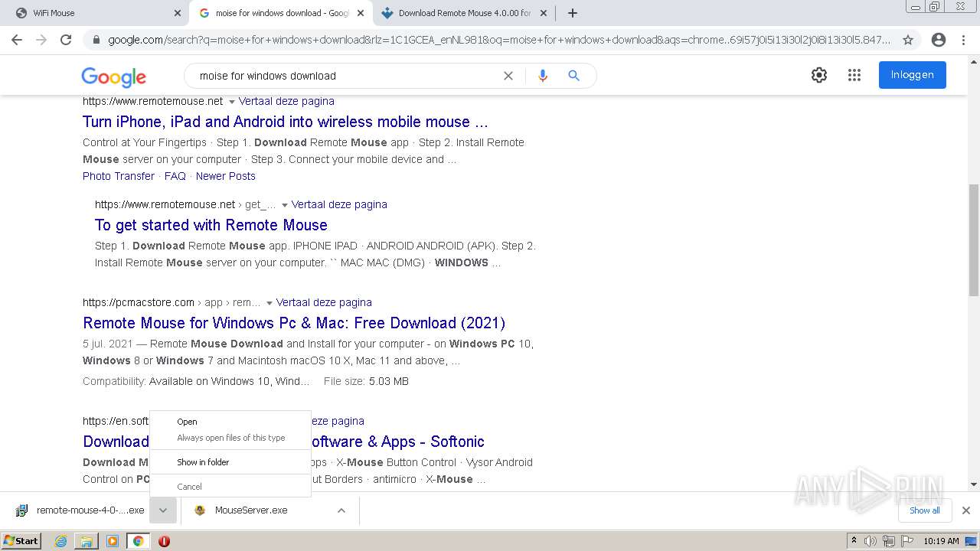Show hidden system tray icons
980x551 pixels.
coord(854,541)
